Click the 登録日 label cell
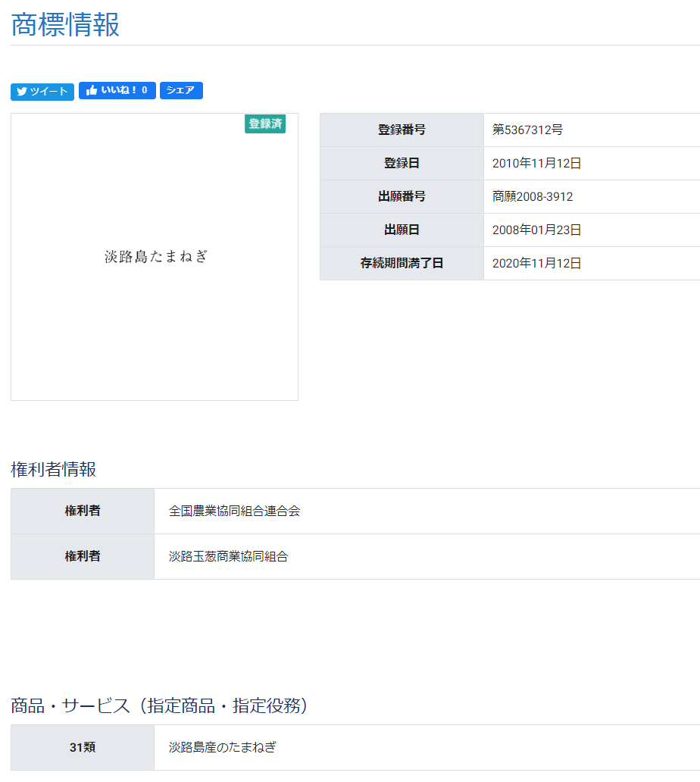This screenshot has height=782, width=700. 402,164
